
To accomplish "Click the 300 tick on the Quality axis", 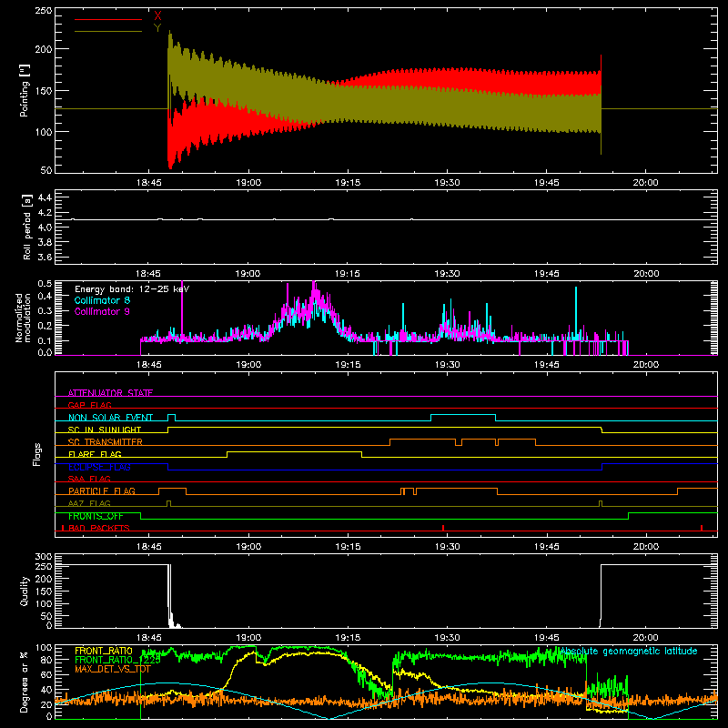I will click(x=43, y=557).
